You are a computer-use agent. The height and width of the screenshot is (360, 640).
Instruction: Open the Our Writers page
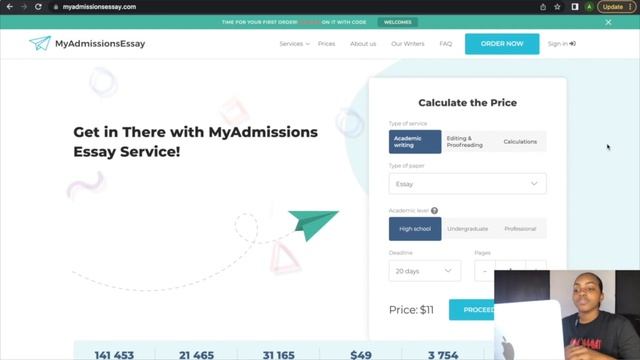coord(408,44)
